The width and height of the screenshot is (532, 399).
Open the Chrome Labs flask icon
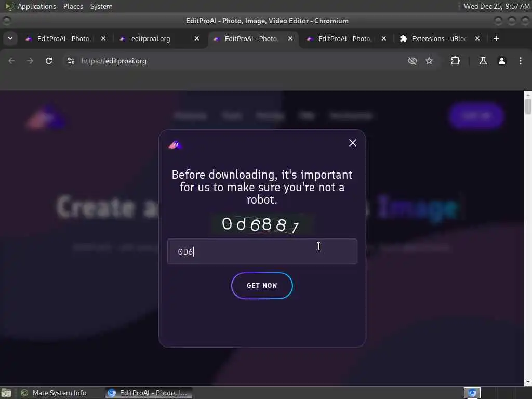click(x=483, y=61)
